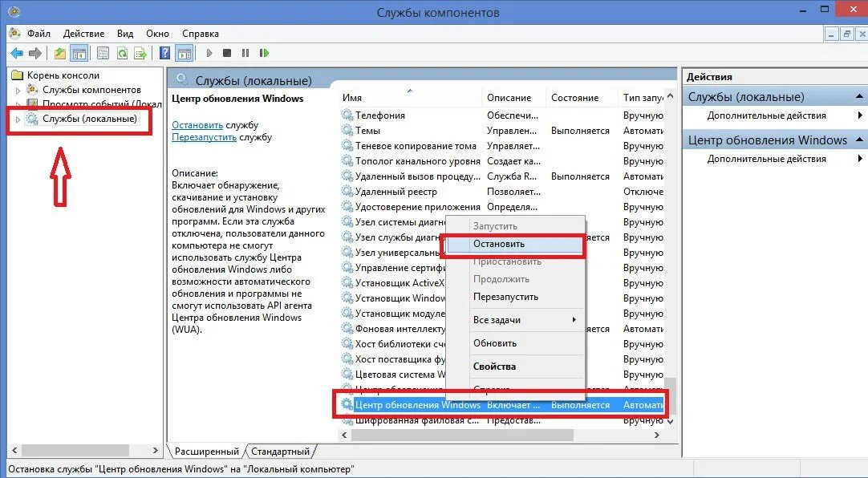Click the gear icon of Управление сертификатами row

point(347,268)
